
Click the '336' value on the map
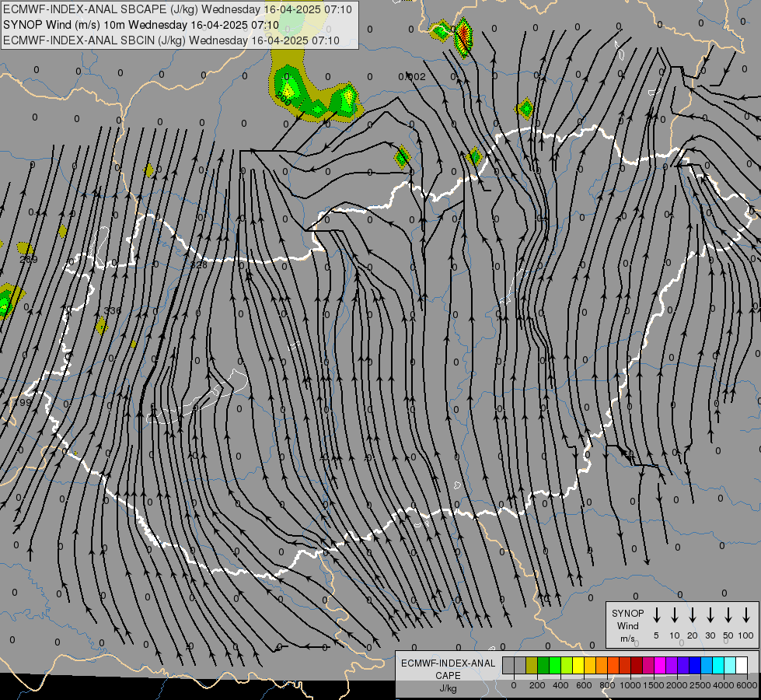click(x=113, y=310)
